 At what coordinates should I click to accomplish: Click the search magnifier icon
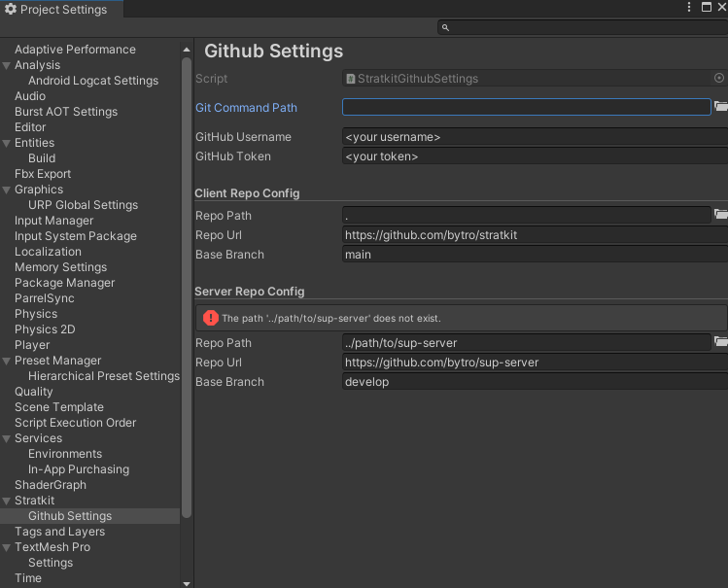tap(445, 28)
